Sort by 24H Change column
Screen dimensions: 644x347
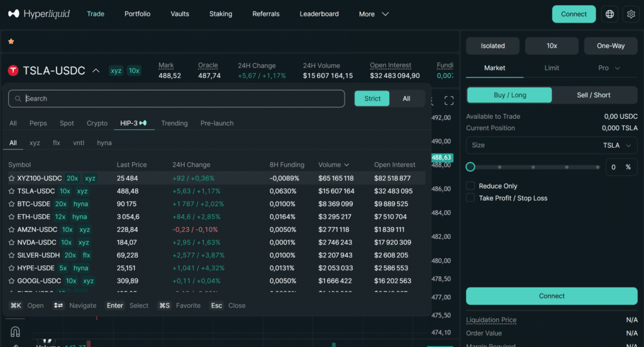(x=191, y=165)
